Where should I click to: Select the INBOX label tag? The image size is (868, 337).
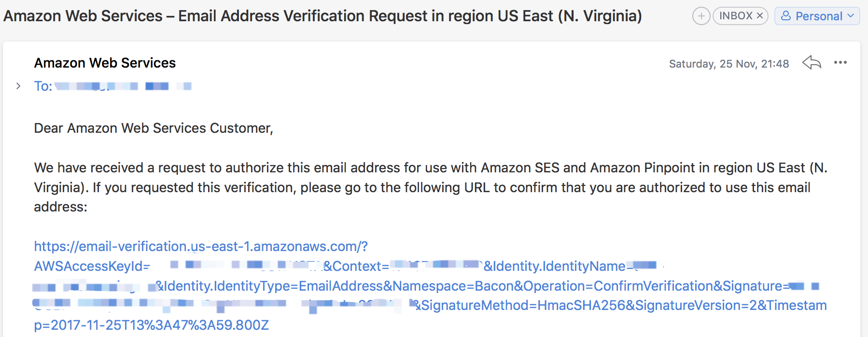tap(740, 16)
